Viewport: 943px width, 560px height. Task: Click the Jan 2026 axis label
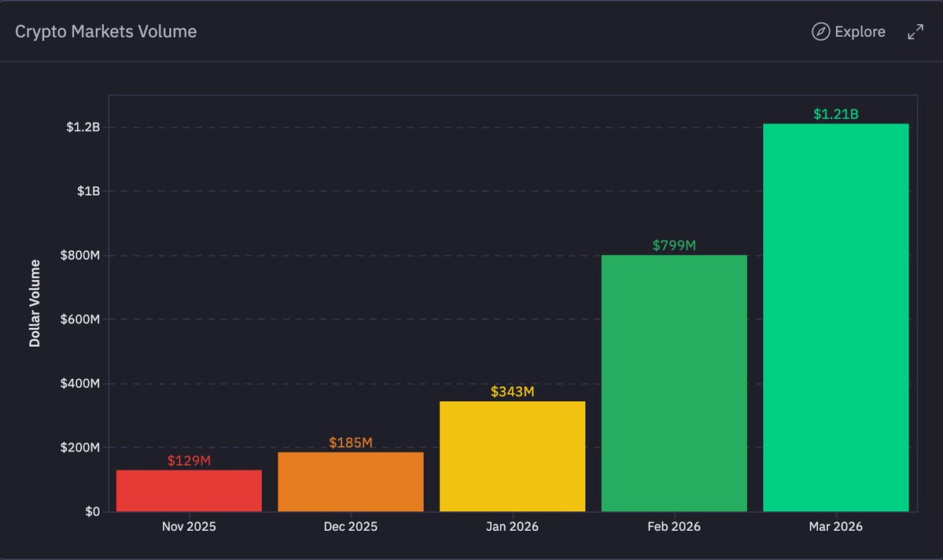[x=512, y=526]
